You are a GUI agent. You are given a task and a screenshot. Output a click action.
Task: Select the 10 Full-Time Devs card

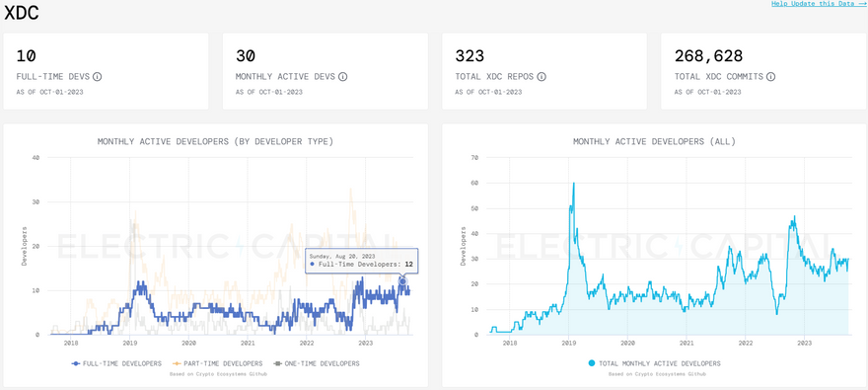point(106,71)
